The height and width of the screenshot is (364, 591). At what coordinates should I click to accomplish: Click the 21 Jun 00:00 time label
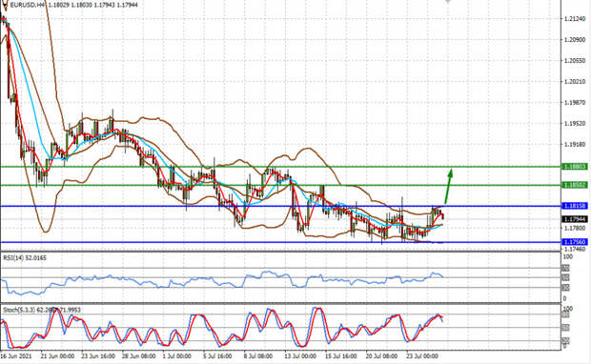[57, 356]
